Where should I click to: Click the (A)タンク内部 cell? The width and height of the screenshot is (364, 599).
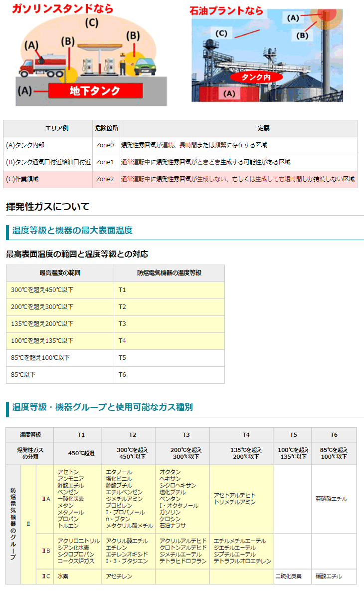[x=48, y=145]
